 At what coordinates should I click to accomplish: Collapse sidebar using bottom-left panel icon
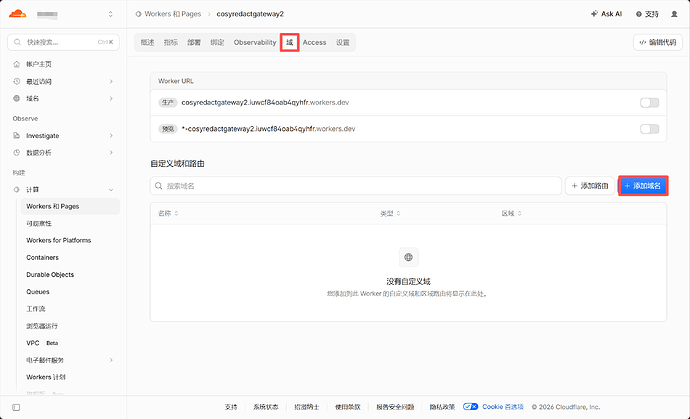pyautogui.click(x=16, y=407)
